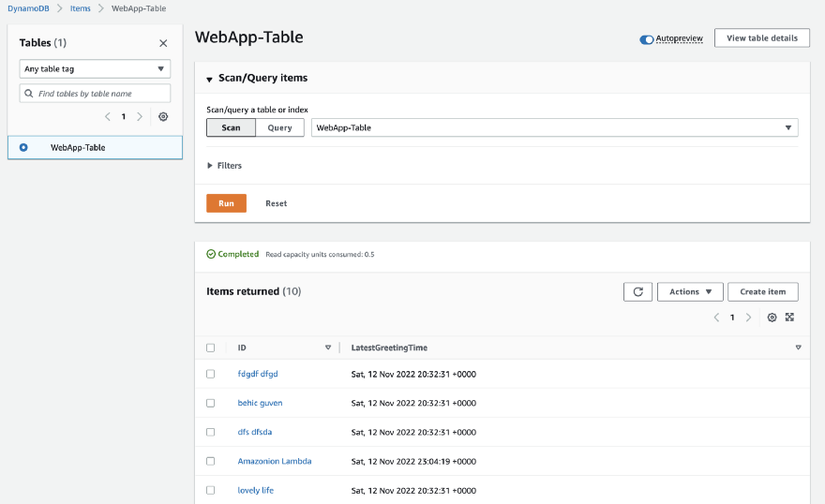Open the Any table tag dropdown
The image size is (825, 504).
pyautogui.click(x=95, y=68)
